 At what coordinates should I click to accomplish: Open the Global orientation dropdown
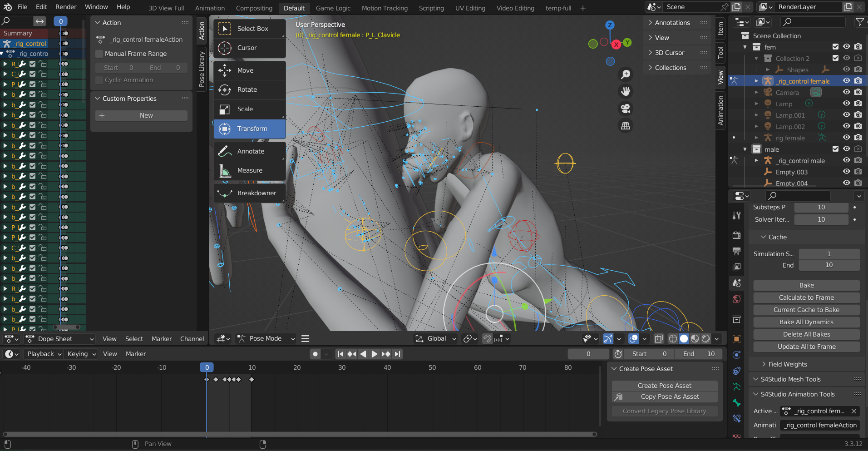click(x=435, y=338)
